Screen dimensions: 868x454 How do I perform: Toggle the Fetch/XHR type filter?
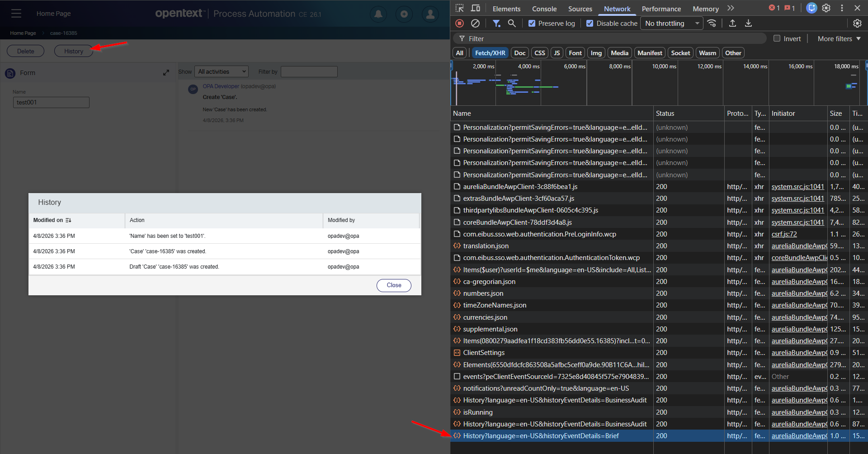pyautogui.click(x=490, y=53)
